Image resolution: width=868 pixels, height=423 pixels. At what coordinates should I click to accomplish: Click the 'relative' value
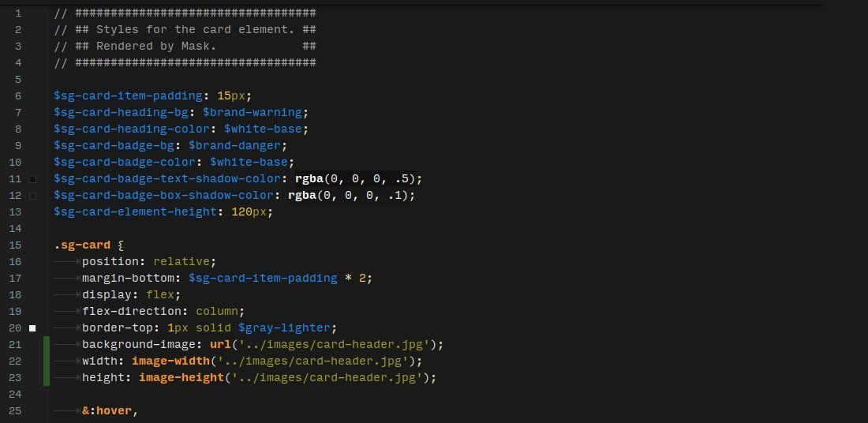[x=181, y=262]
